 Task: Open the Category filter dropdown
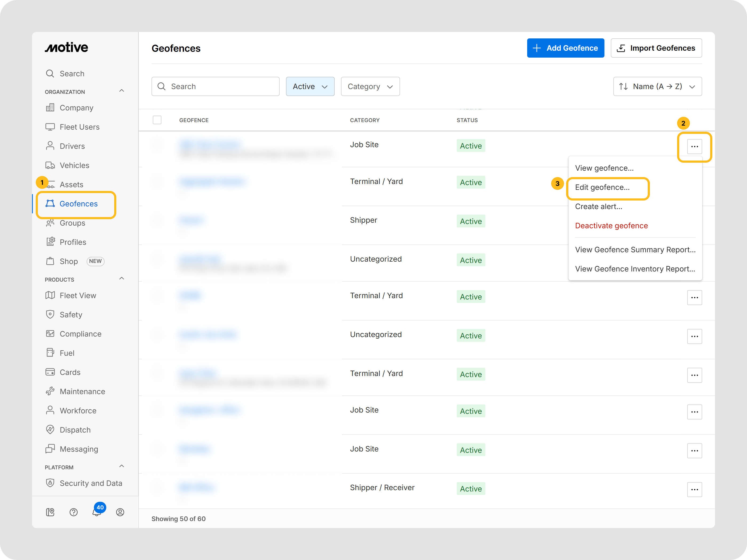(x=370, y=86)
